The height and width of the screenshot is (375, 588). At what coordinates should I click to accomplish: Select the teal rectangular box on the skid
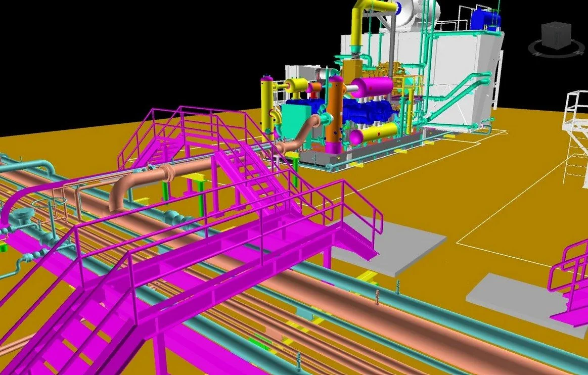pos(296,122)
